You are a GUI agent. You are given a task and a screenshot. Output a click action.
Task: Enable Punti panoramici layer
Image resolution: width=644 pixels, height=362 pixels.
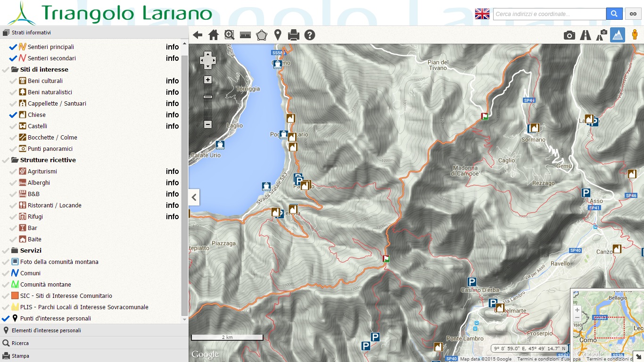point(13,148)
